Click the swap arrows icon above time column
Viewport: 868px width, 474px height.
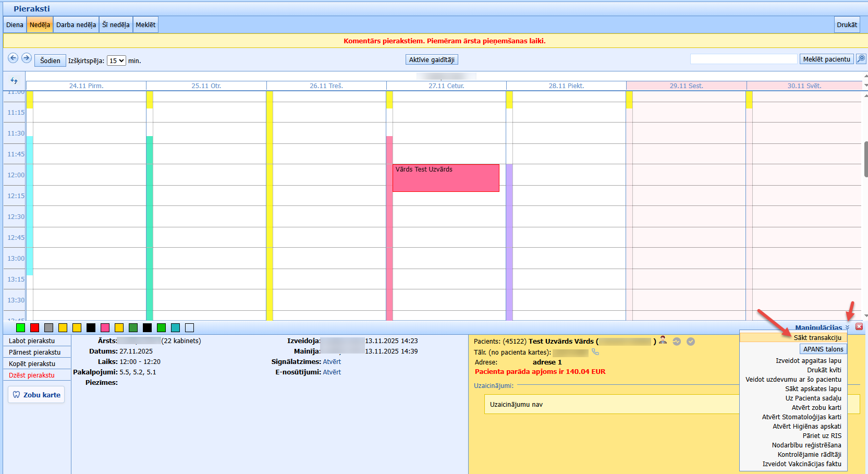tap(14, 81)
